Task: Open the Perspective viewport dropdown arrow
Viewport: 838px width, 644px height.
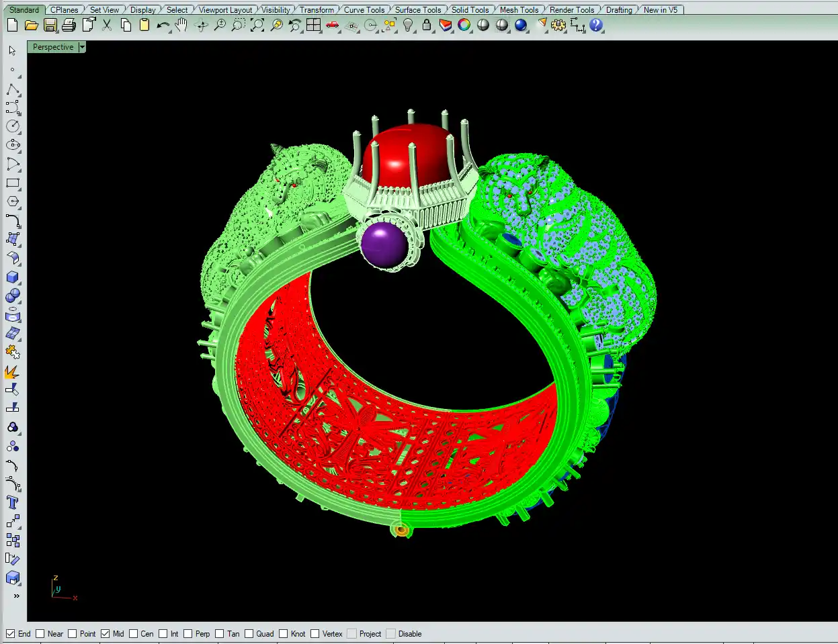Action: tap(82, 47)
